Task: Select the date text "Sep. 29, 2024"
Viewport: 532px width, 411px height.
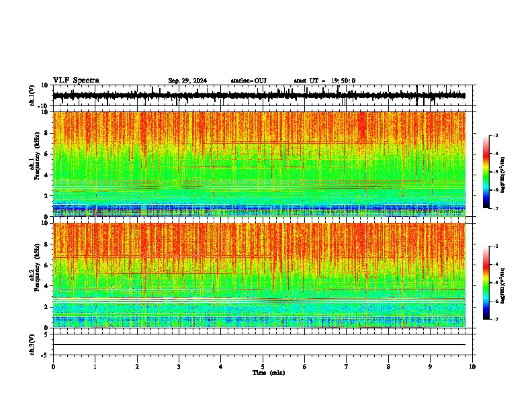Action: tap(187, 81)
